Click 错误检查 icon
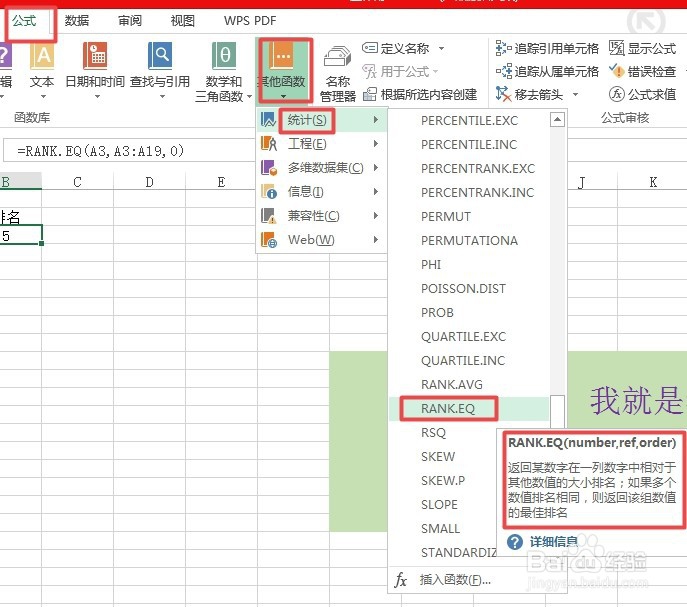Viewport: 687px width, 607px height. [616, 71]
